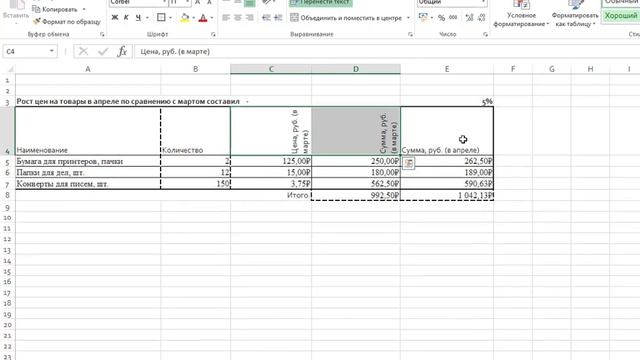Image resolution: width=640 pixels, height=360 pixels.
Task: Open Number (Число) dialog launcher
Action: (x=485, y=35)
